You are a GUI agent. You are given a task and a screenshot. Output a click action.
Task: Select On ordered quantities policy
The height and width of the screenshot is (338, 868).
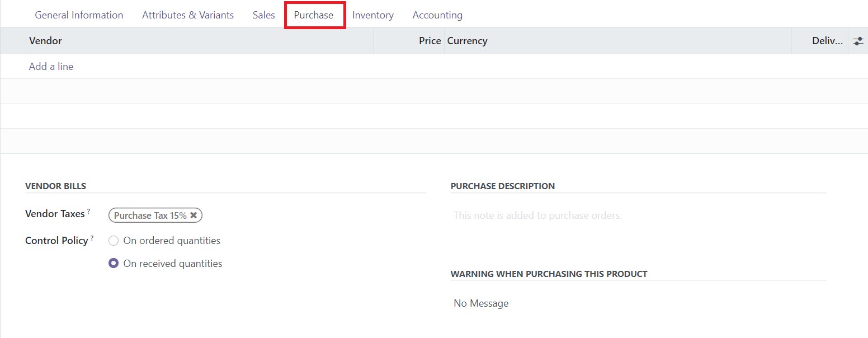tap(114, 241)
